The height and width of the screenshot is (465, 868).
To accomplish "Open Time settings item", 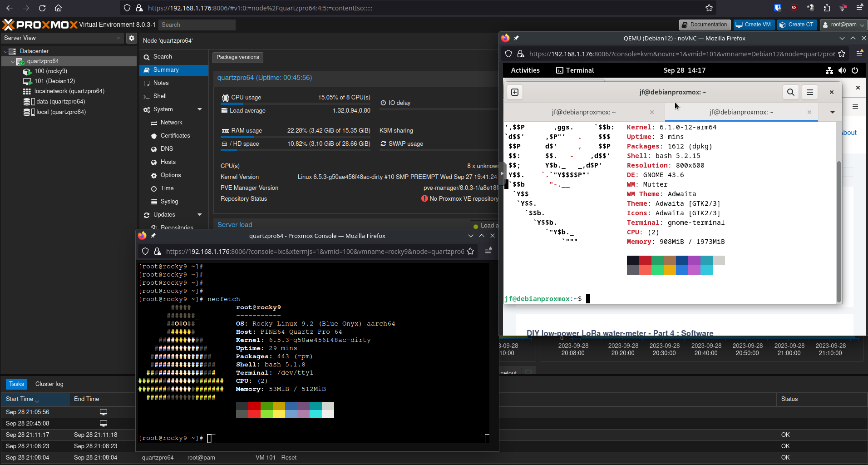I will click(x=174, y=188).
